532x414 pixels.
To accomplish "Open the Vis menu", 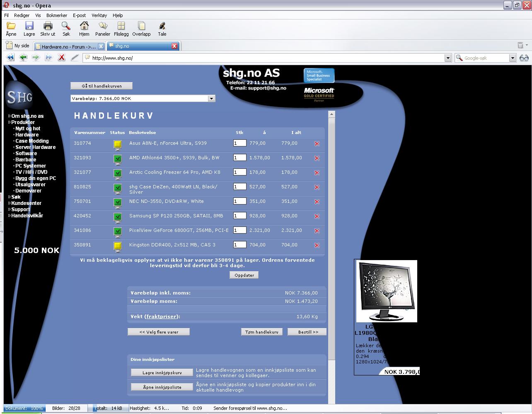I will pos(38,15).
